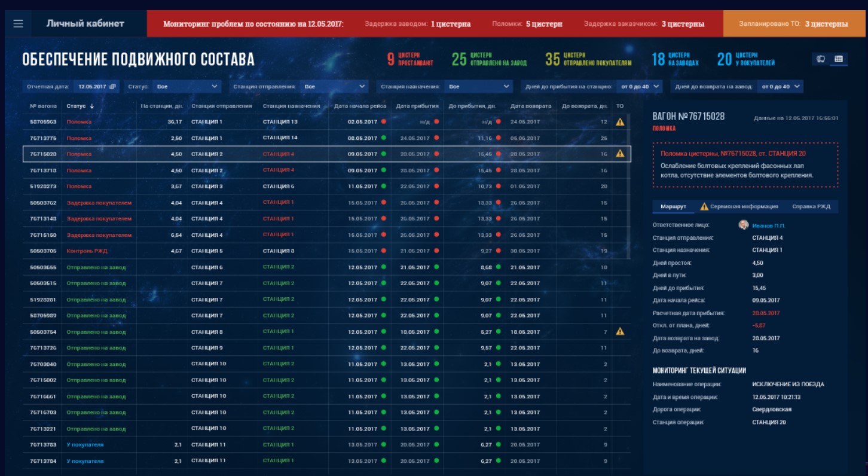Viewport: 868px width, 476px height.
Task: Sort by the До прибытия, дн. column header
Action: [x=472, y=106]
